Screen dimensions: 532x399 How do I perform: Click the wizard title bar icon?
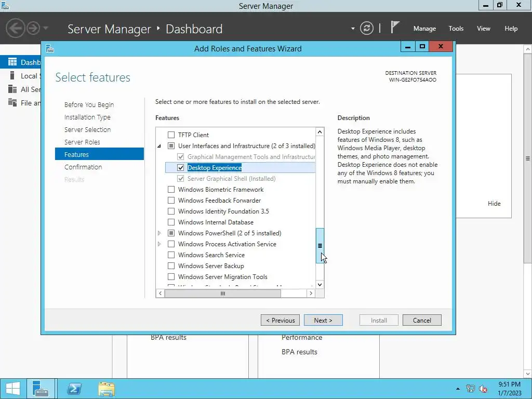tap(50, 49)
